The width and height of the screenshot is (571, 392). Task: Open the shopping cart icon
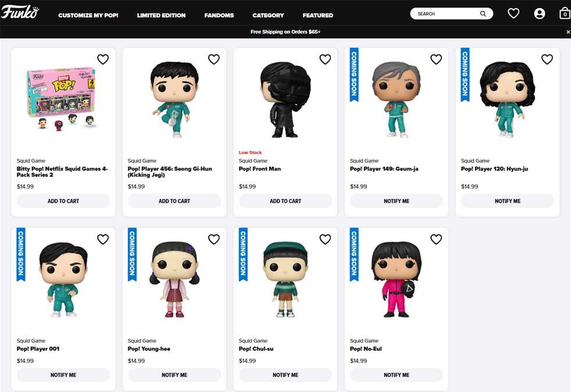coord(564,13)
